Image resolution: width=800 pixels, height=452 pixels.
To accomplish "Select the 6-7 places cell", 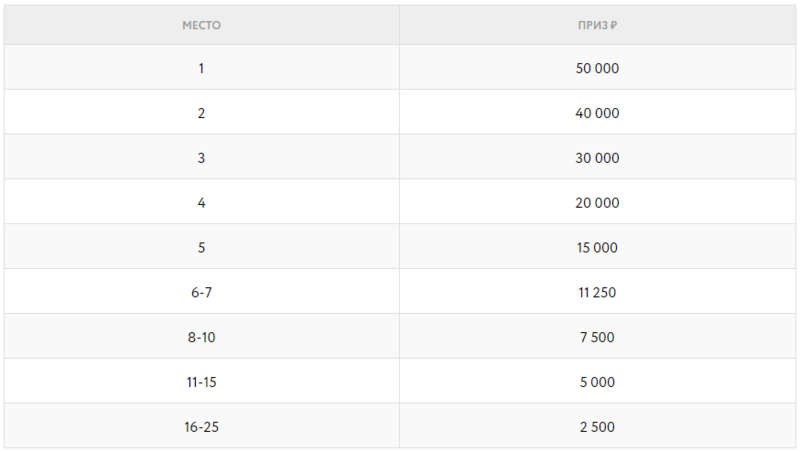I will [x=202, y=291].
